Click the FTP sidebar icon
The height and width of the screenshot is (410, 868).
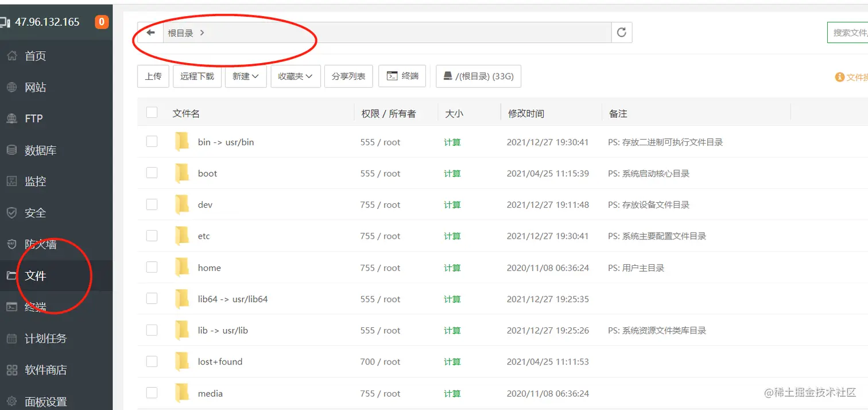11,118
